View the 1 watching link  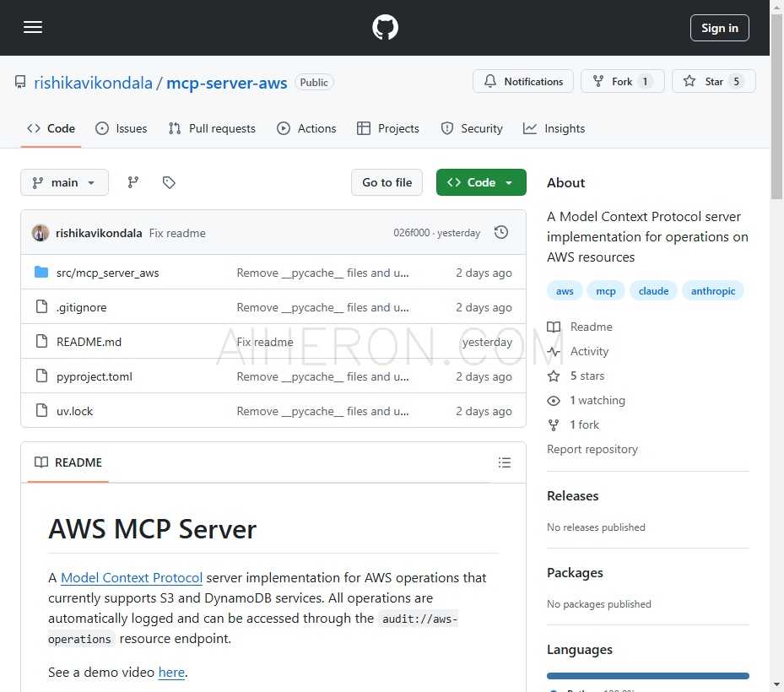[x=587, y=401]
